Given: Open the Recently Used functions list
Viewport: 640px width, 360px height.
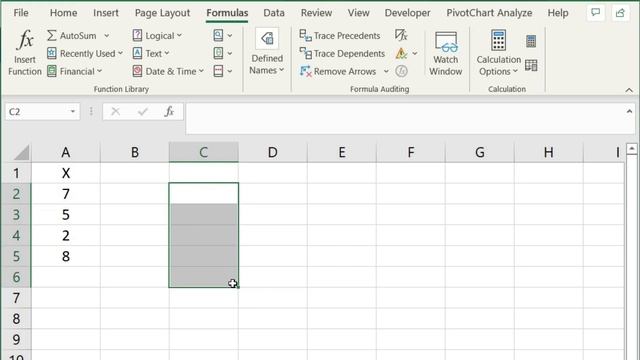Looking at the screenshot, I should tap(85, 53).
